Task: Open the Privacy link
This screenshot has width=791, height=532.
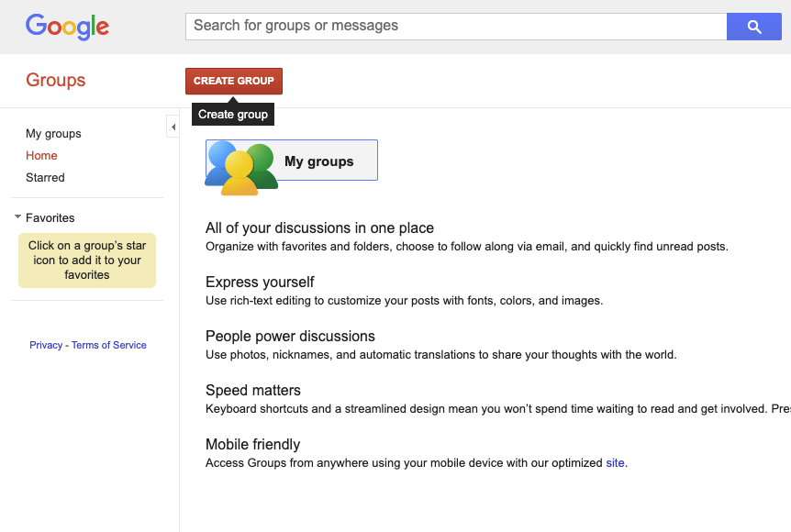Action: tap(46, 344)
